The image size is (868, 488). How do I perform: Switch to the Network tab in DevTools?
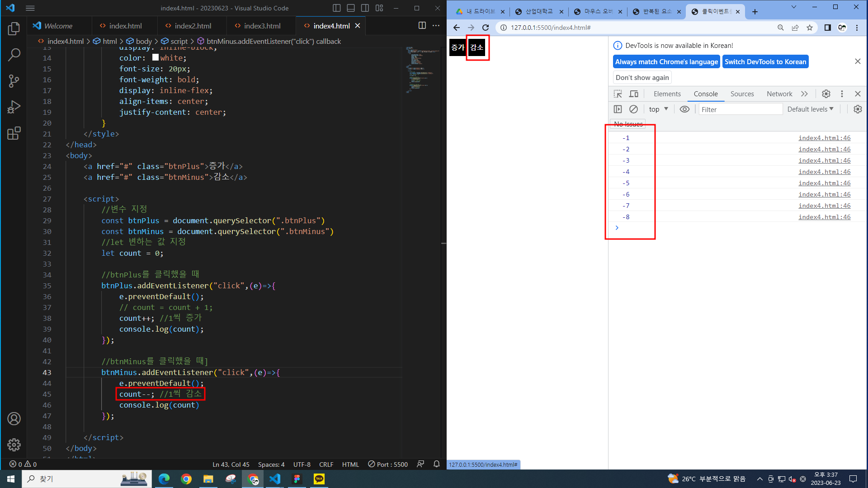(x=779, y=94)
